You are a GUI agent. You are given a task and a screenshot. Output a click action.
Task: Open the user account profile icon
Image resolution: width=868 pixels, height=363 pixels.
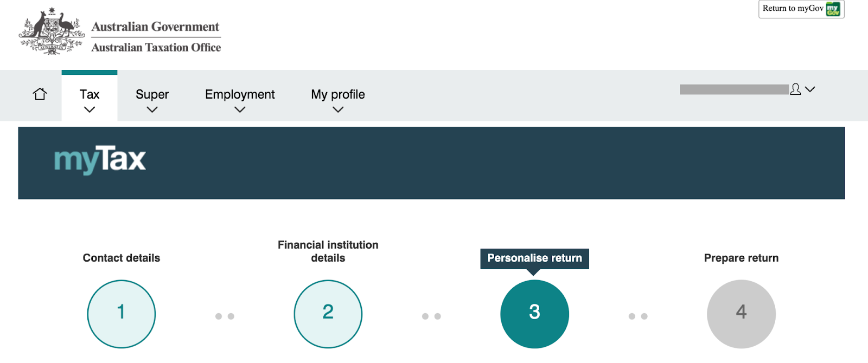[x=795, y=89]
